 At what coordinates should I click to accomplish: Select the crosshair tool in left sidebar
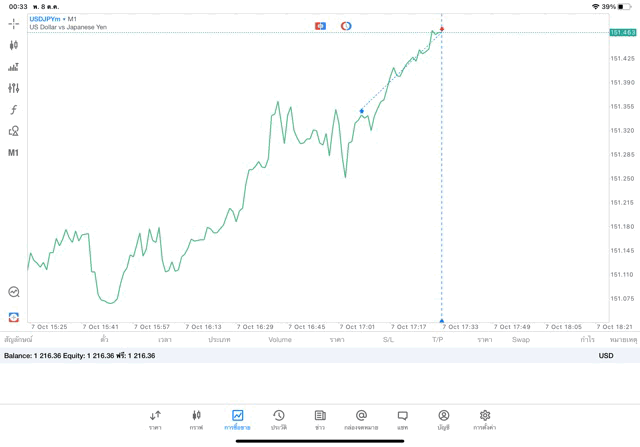(13, 23)
